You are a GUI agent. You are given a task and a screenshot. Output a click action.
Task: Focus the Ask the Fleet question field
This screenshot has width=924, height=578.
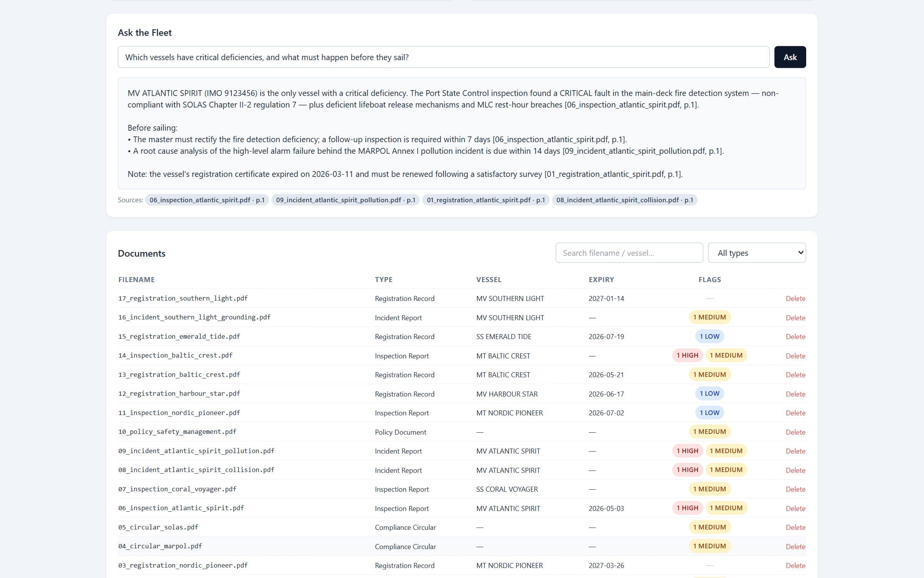(444, 57)
